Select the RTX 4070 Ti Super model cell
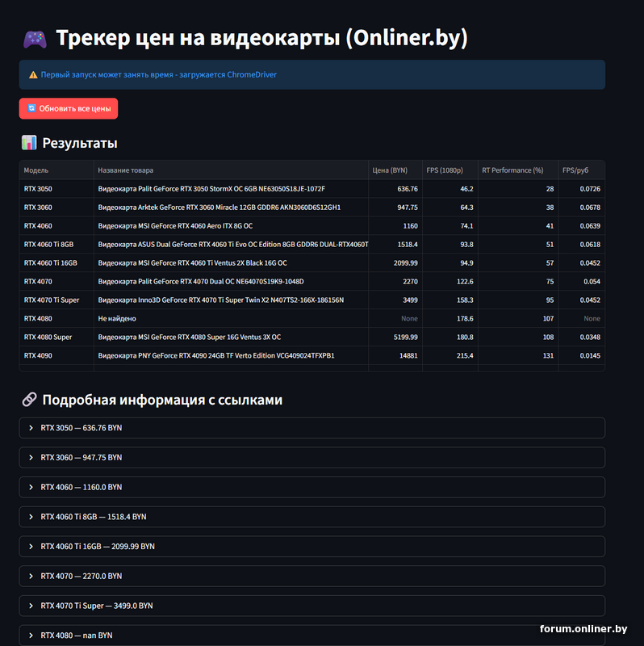Screen dimensions: 644x646 pyautogui.click(x=56, y=300)
